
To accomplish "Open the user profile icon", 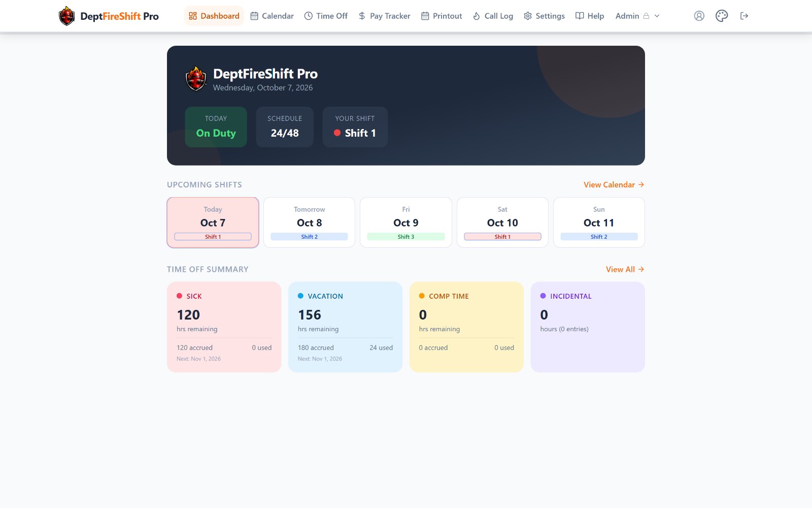I will (x=699, y=16).
